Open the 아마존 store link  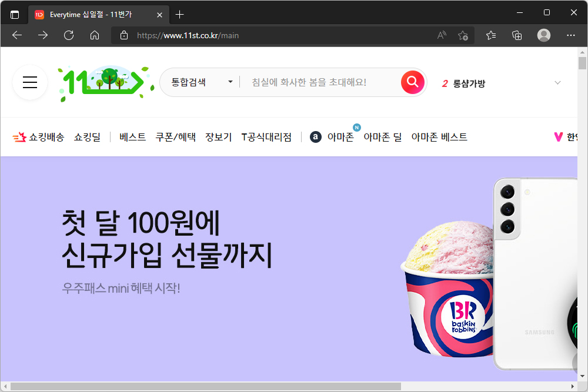click(340, 137)
